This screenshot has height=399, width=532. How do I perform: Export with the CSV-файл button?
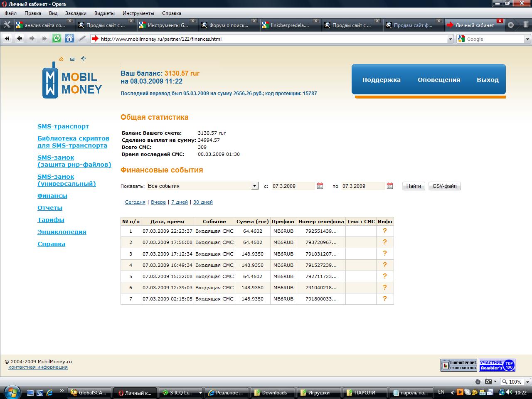pos(444,186)
